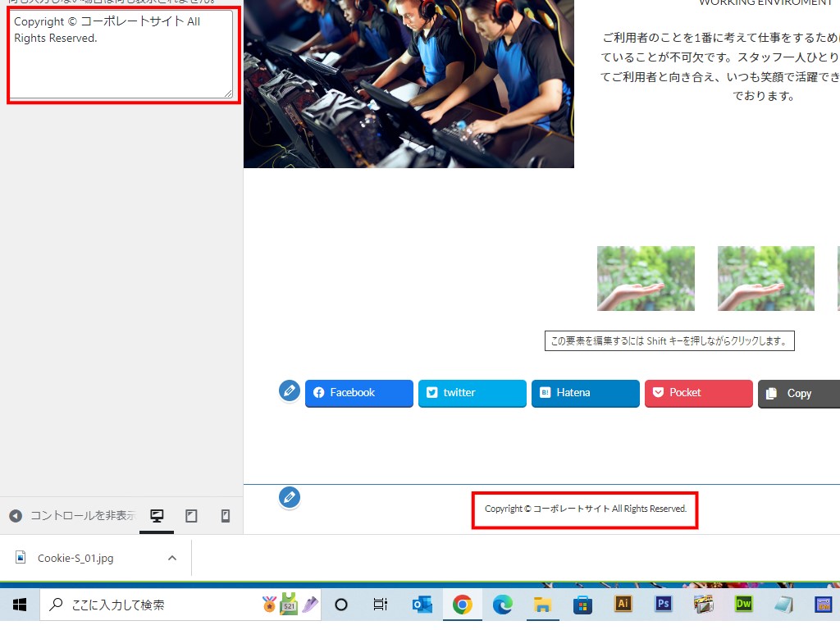The width and height of the screenshot is (840, 630).
Task: Switch to desktop preview device
Action: (157, 516)
